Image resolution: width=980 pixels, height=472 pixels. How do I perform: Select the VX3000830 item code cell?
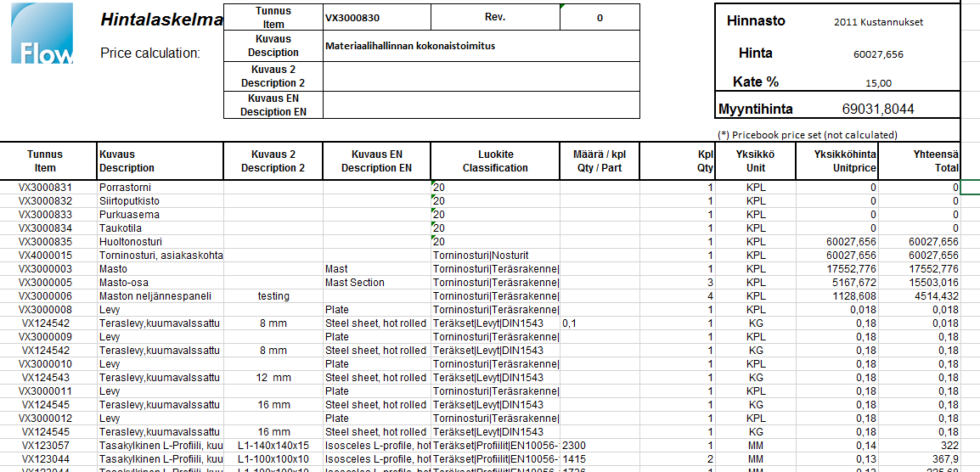click(376, 18)
